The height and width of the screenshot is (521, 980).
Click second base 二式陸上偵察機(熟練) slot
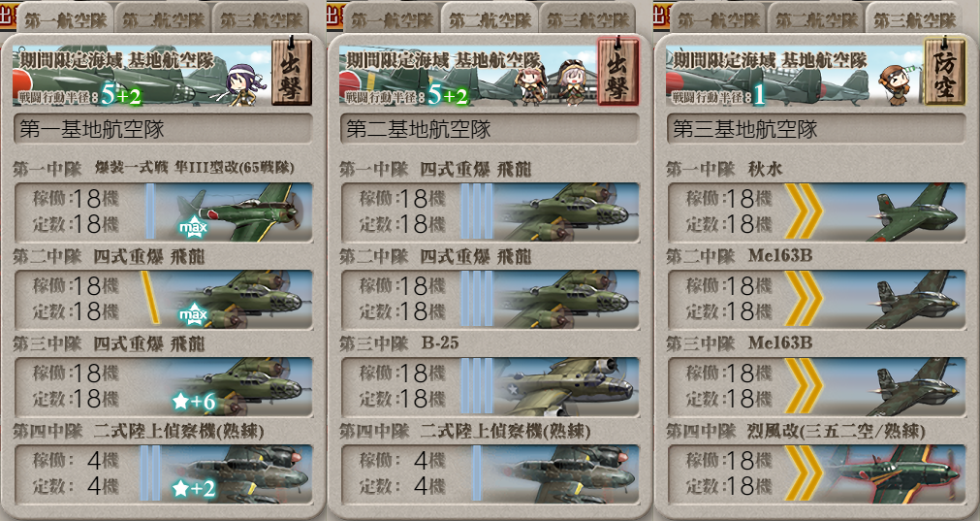click(490, 474)
